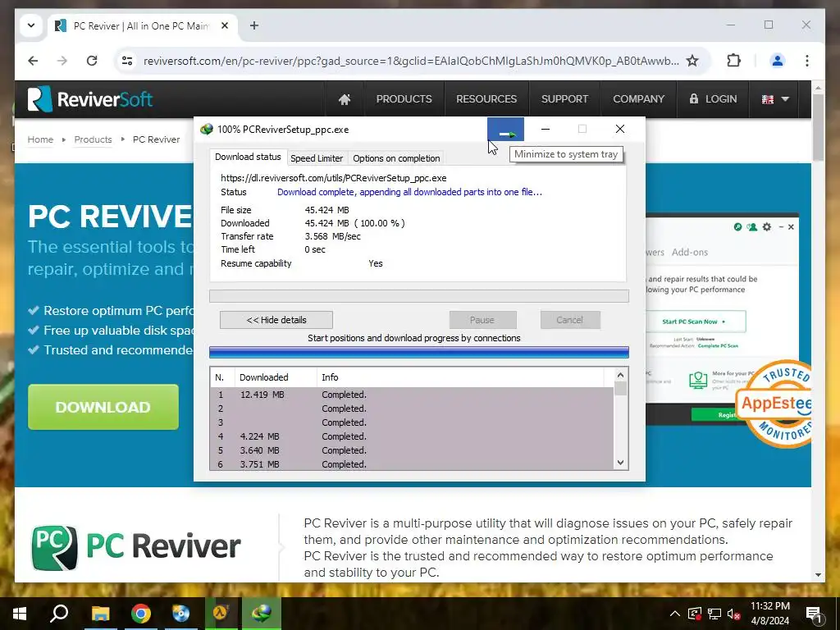This screenshot has height=630, width=840.
Task: Open the Chrome three-dot menu
Action: click(807, 61)
